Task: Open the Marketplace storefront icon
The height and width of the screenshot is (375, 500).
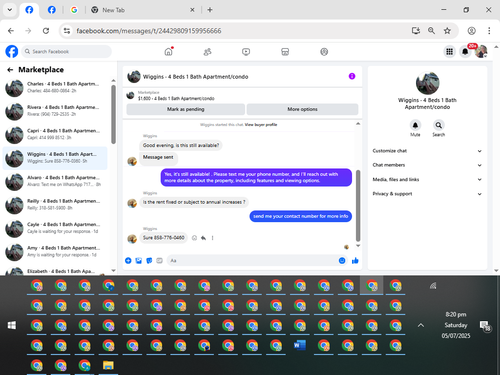Action: 285,52
